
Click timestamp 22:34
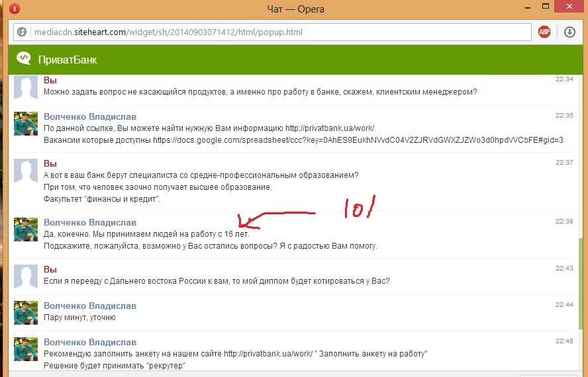[x=564, y=79]
